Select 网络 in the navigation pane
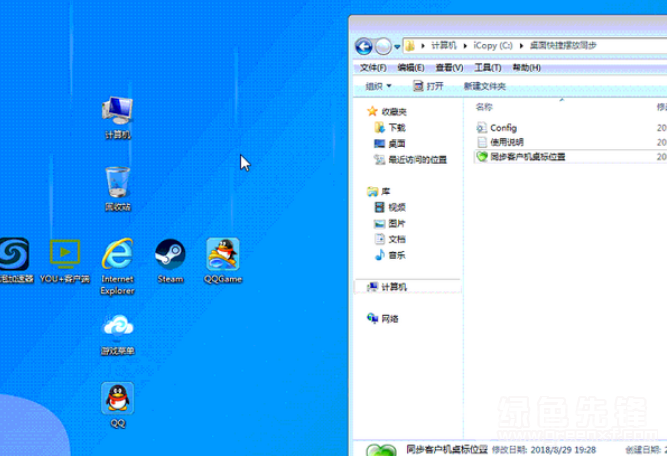This screenshot has width=667, height=456. [x=382, y=319]
